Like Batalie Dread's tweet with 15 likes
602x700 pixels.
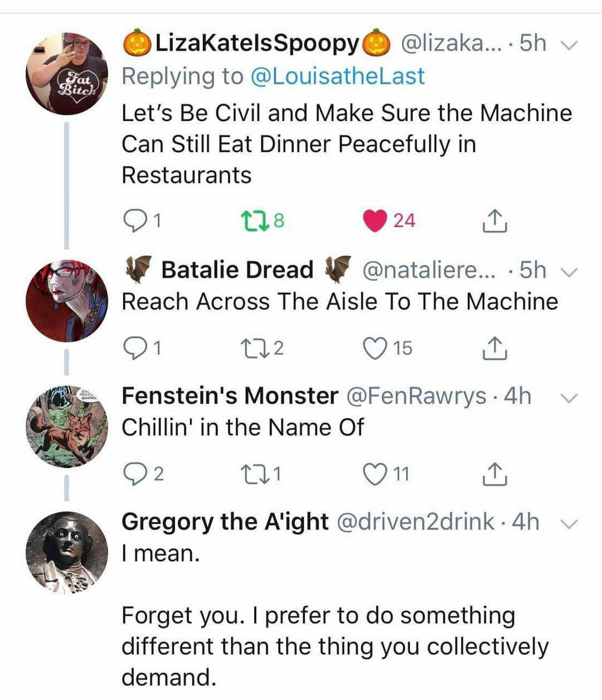(375, 348)
